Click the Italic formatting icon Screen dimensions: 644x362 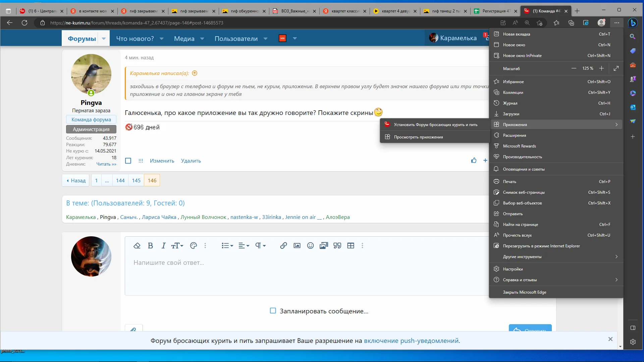point(163,246)
